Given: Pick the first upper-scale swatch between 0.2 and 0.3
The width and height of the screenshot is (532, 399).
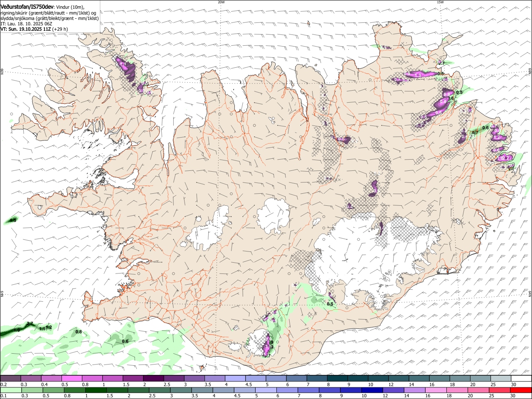Looking at the screenshot, I should [x=10, y=379].
